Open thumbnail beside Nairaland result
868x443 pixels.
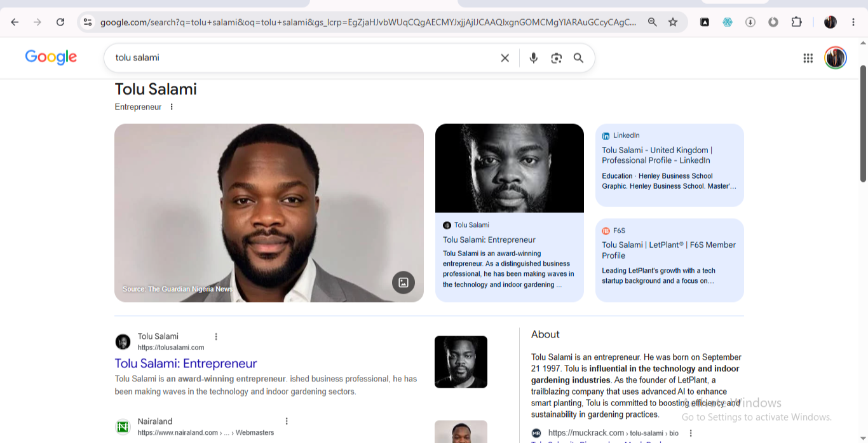point(461,432)
